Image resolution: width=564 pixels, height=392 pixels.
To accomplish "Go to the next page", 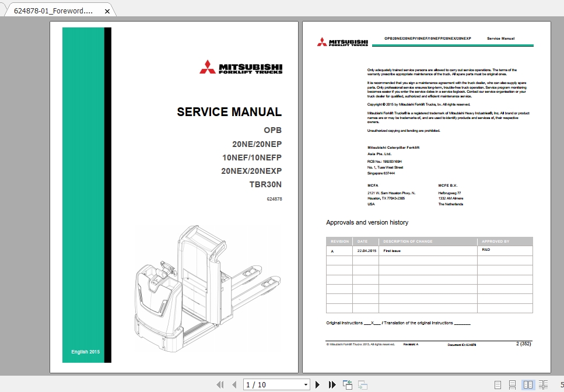I will click(318, 384).
